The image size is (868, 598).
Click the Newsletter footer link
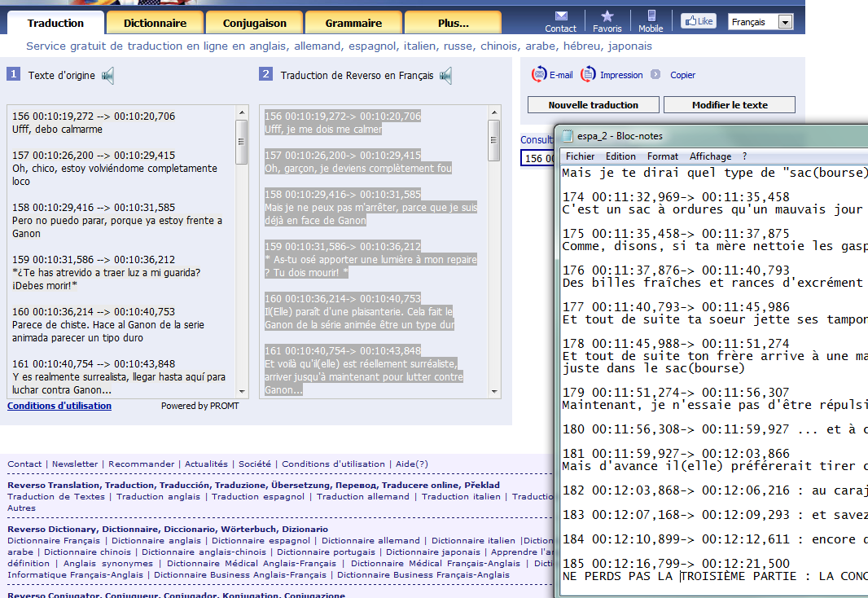[x=75, y=464]
